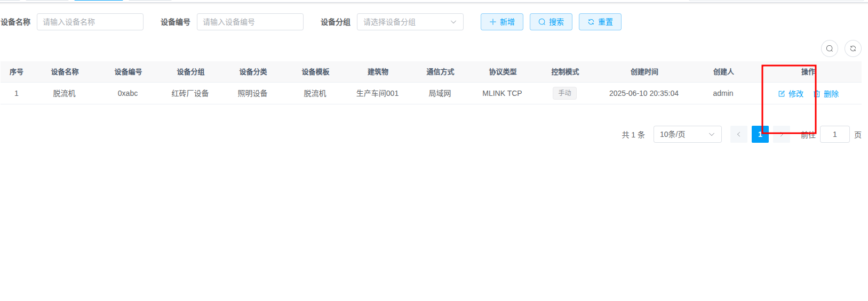Screen dimensions: 868x301
Task: Click the round refresh table icon
Action: point(853,48)
